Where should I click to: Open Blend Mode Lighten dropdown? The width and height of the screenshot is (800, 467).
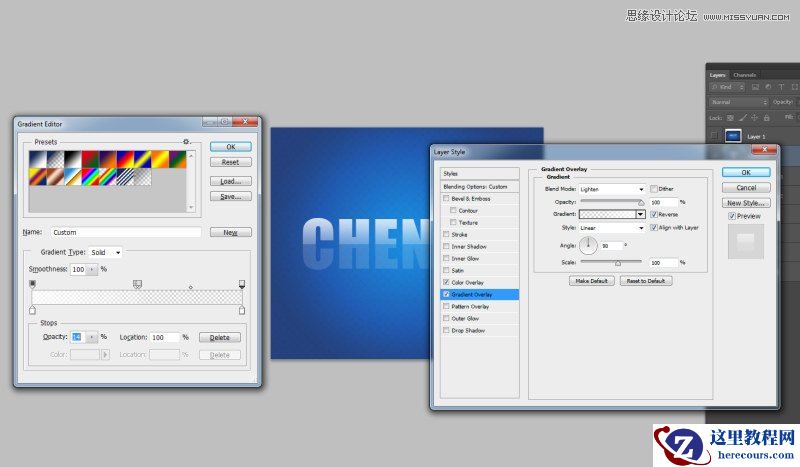click(x=612, y=189)
